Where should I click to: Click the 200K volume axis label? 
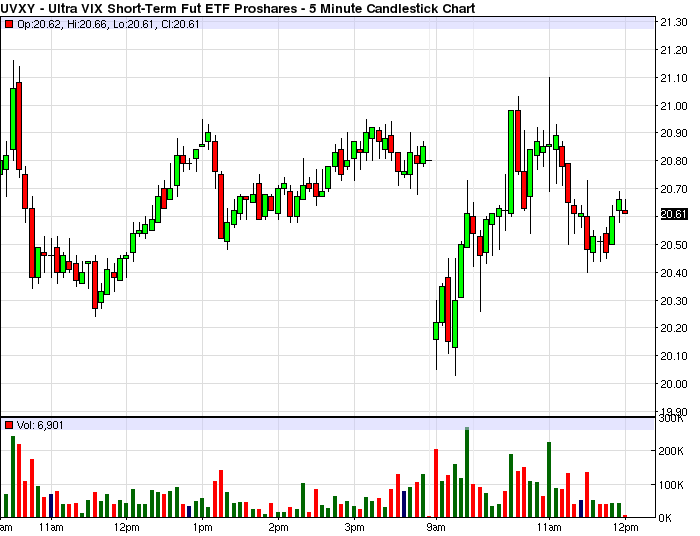[x=671, y=451]
